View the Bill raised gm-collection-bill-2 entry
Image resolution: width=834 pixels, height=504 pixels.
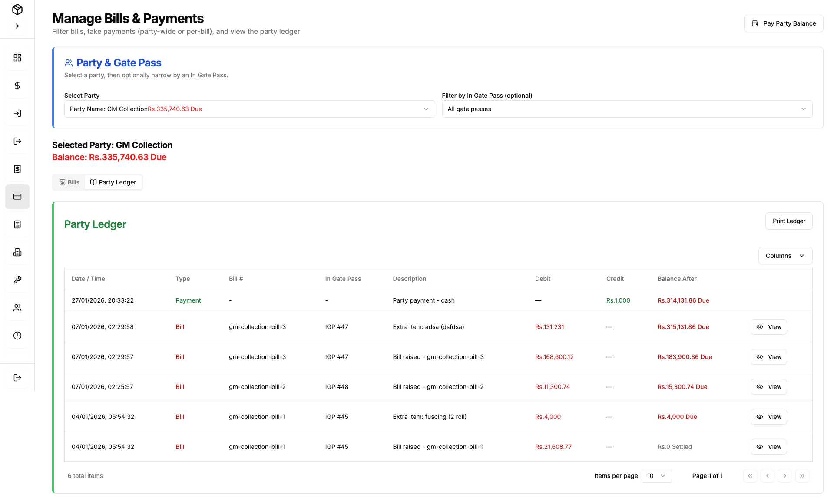tap(768, 387)
